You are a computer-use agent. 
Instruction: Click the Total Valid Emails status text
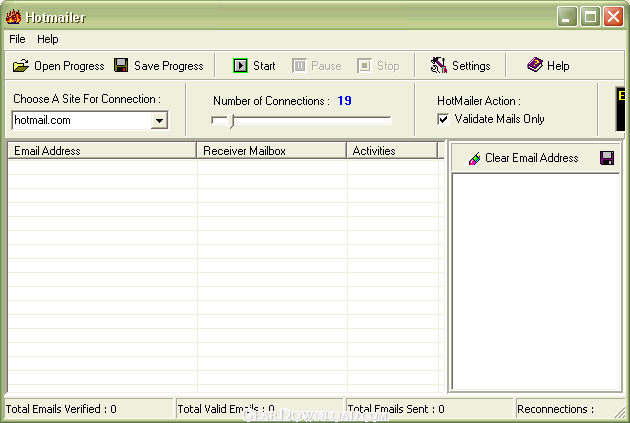pyautogui.click(x=226, y=409)
